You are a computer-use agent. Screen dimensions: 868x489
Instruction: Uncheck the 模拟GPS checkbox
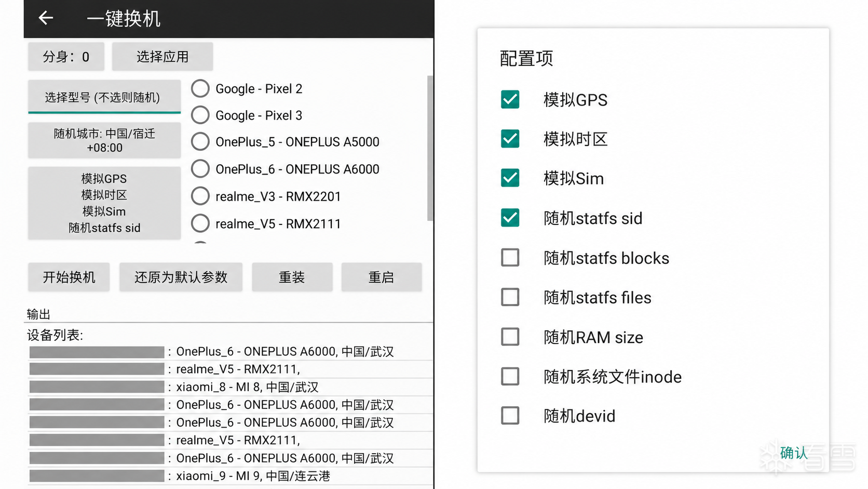click(x=510, y=99)
